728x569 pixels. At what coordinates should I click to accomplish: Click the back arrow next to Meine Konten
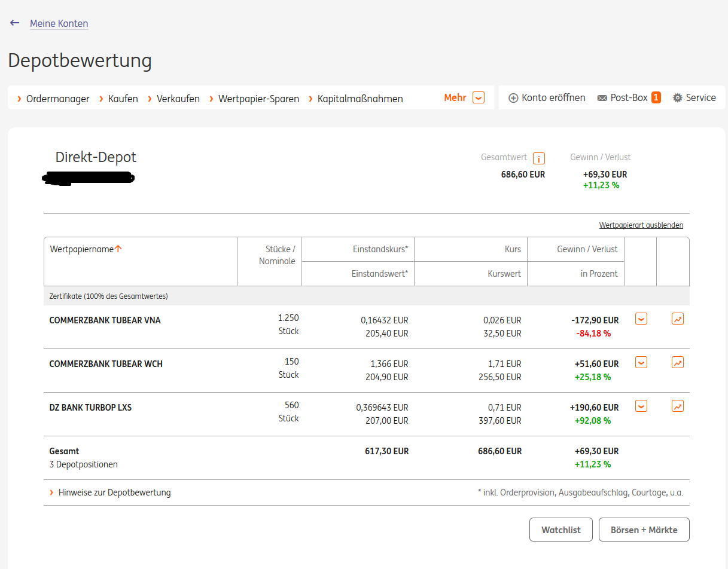pyautogui.click(x=15, y=23)
